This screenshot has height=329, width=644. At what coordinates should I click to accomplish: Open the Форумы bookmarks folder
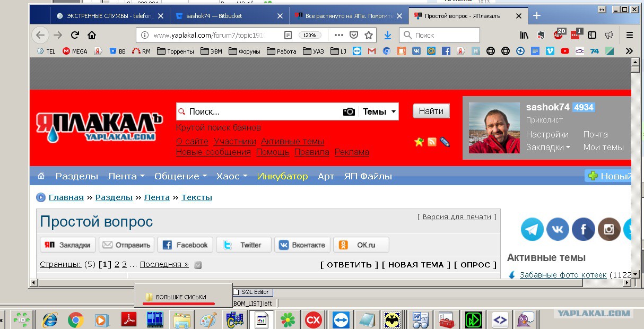(x=244, y=51)
